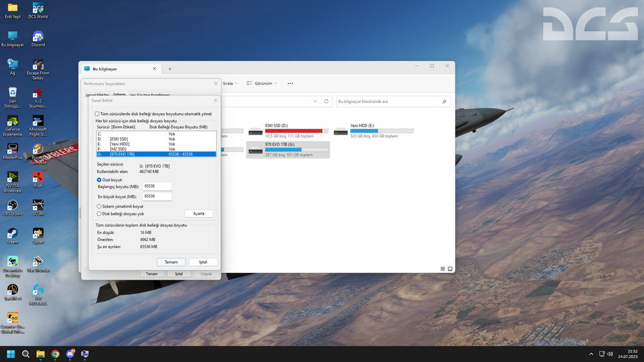Select Sistem yönetimli boyut radio option
This screenshot has width=644, height=362.
pyautogui.click(x=99, y=206)
